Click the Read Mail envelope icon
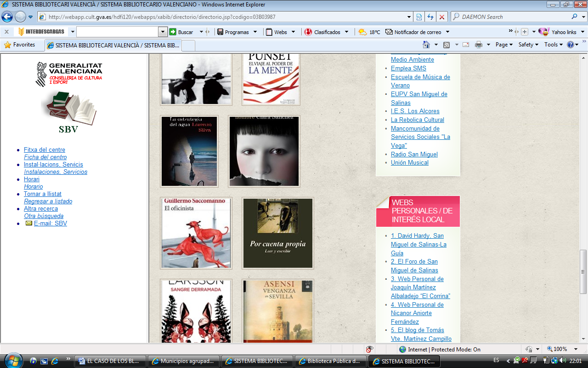Viewport: 588px width, 368px height. [466, 45]
